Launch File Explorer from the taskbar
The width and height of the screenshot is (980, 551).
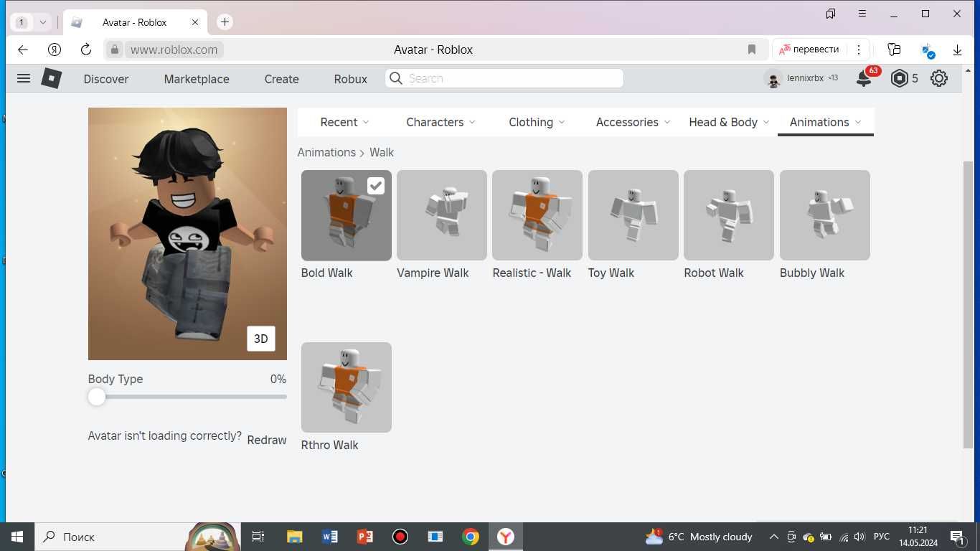(294, 537)
